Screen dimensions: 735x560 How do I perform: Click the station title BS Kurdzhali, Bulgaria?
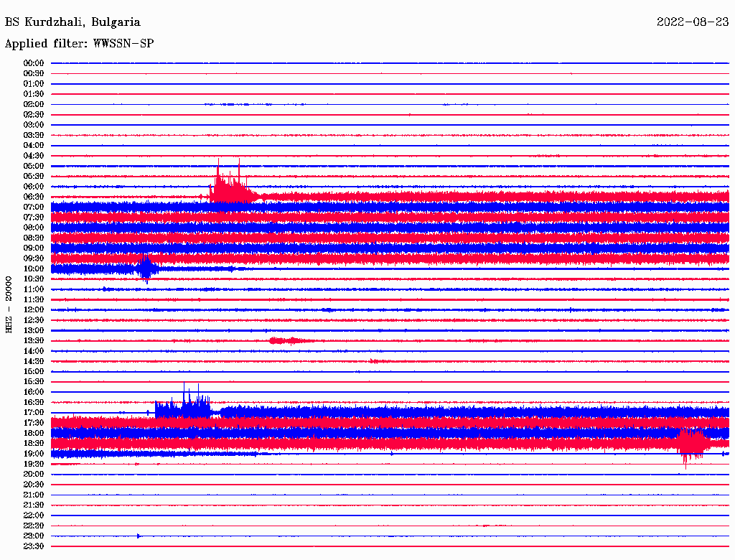pyautogui.click(x=72, y=22)
